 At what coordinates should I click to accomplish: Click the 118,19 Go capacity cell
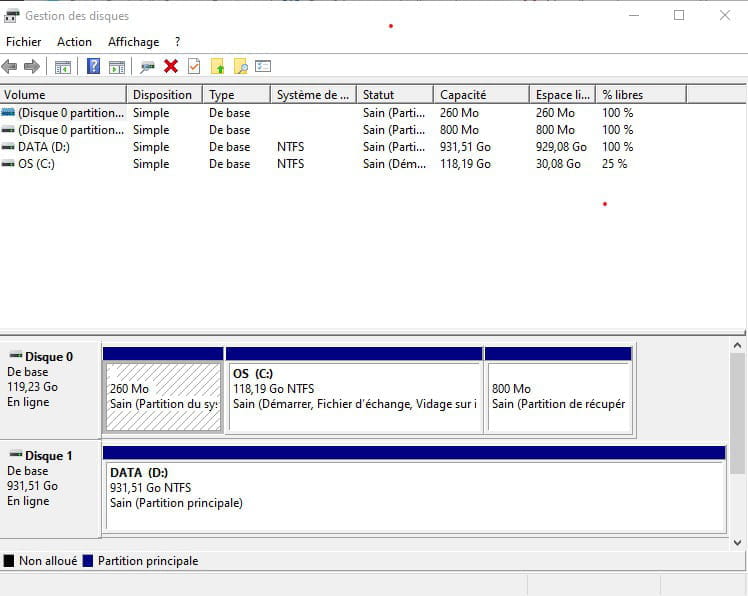point(465,164)
